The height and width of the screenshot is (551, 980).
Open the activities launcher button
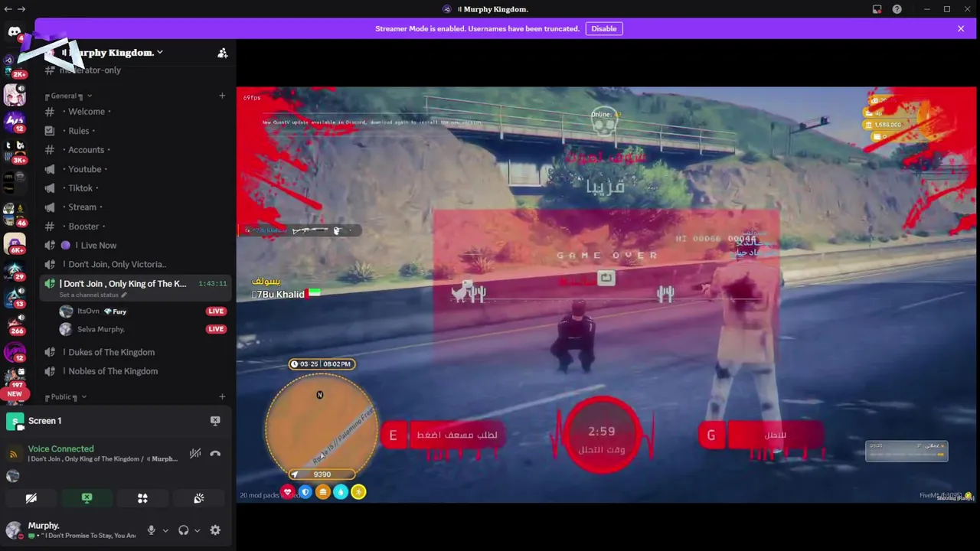pos(142,498)
